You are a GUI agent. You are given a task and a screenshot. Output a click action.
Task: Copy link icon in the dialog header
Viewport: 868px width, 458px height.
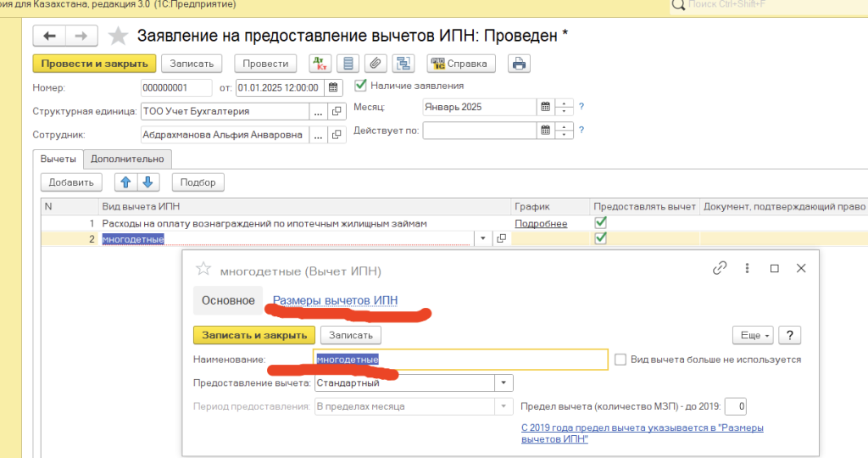coord(720,268)
